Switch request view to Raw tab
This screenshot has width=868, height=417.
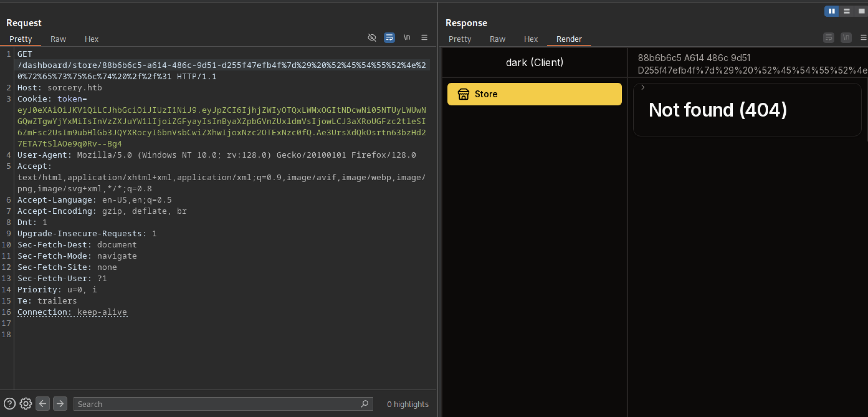click(x=58, y=39)
